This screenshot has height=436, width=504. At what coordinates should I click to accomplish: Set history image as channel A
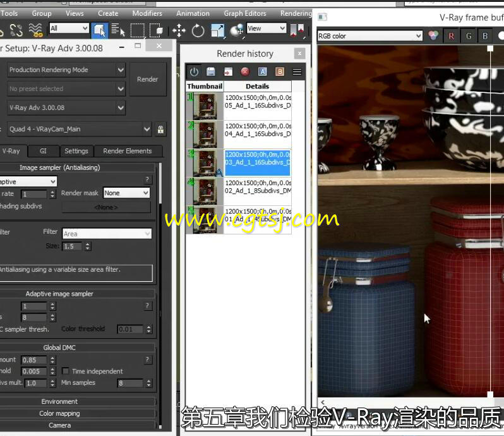tap(263, 71)
